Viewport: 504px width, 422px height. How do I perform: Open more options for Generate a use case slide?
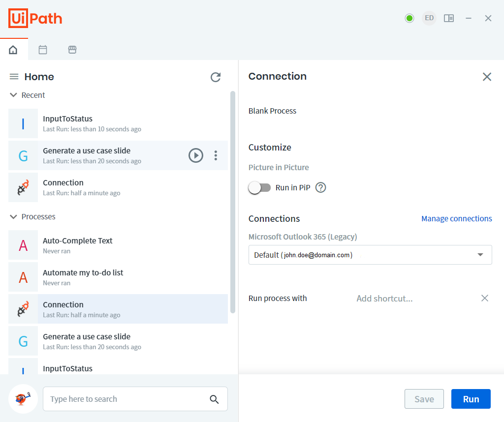(216, 155)
